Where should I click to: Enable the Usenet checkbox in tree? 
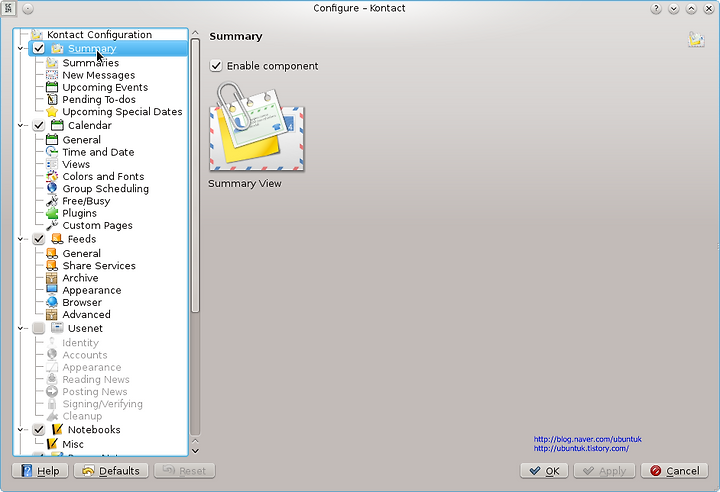click(39, 328)
